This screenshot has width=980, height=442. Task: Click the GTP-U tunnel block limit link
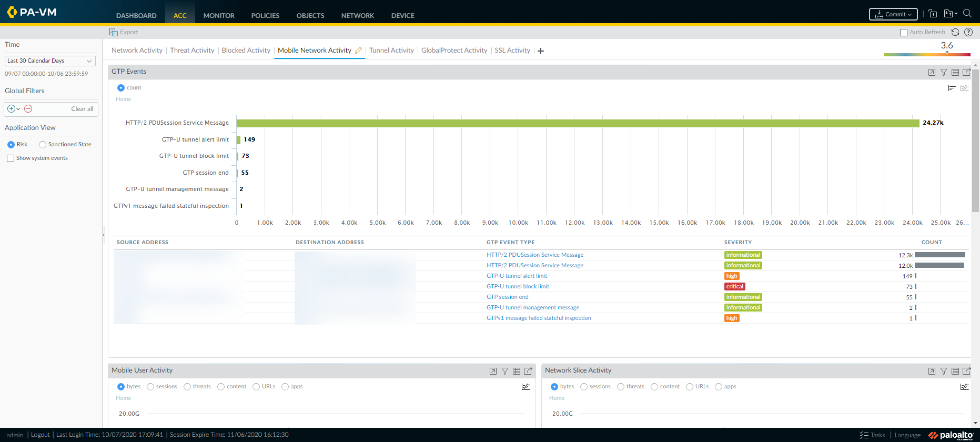tap(518, 287)
